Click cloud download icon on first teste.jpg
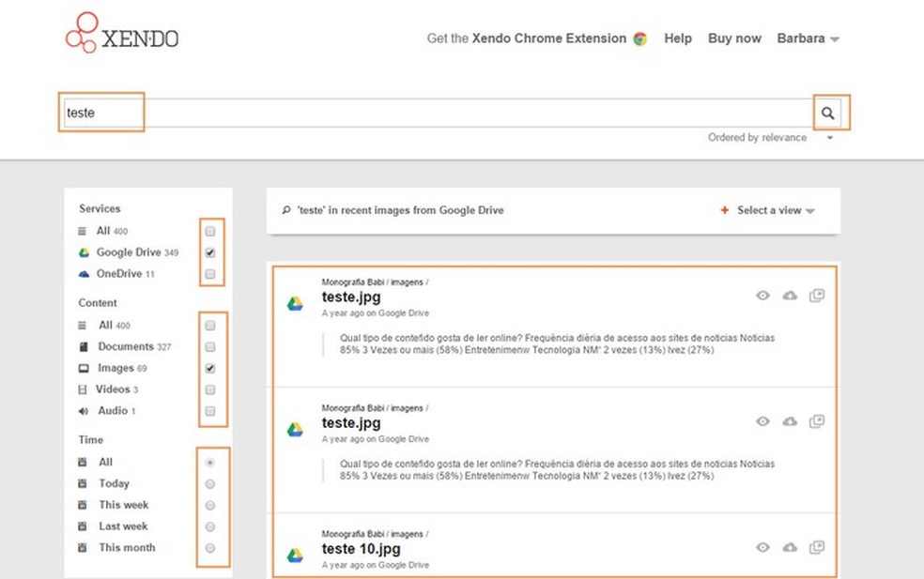This screenshot has height=579, width=924. [x=790, y=296]
